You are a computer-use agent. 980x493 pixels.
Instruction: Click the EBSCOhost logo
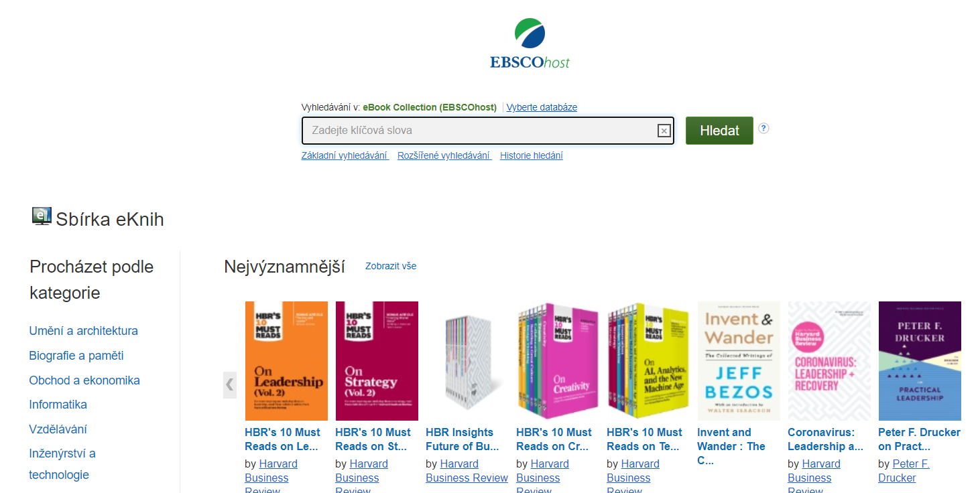coord(530,44)
